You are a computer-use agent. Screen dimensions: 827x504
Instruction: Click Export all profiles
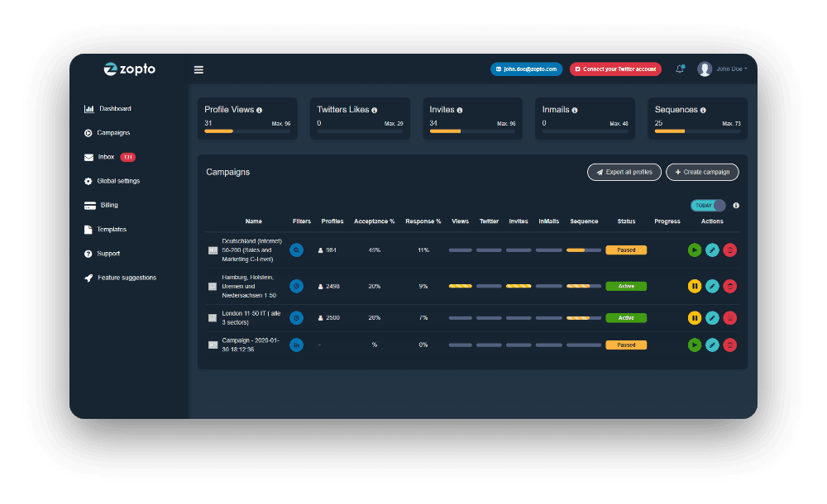click(624, 172)
